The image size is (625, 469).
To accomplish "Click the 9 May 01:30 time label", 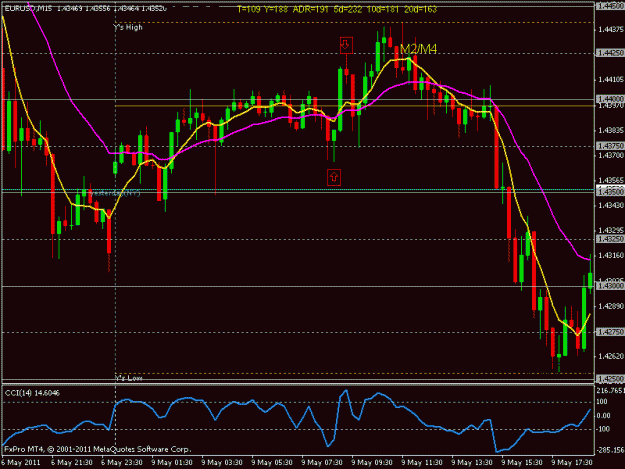I will tap(172, 463).
